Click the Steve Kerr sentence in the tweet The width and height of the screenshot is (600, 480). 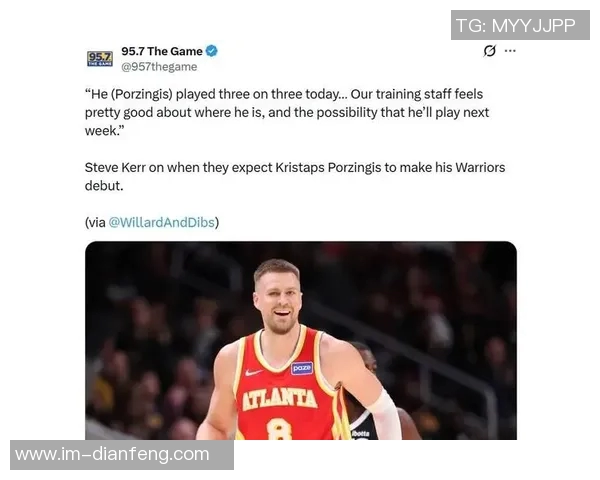click(295, 176)
